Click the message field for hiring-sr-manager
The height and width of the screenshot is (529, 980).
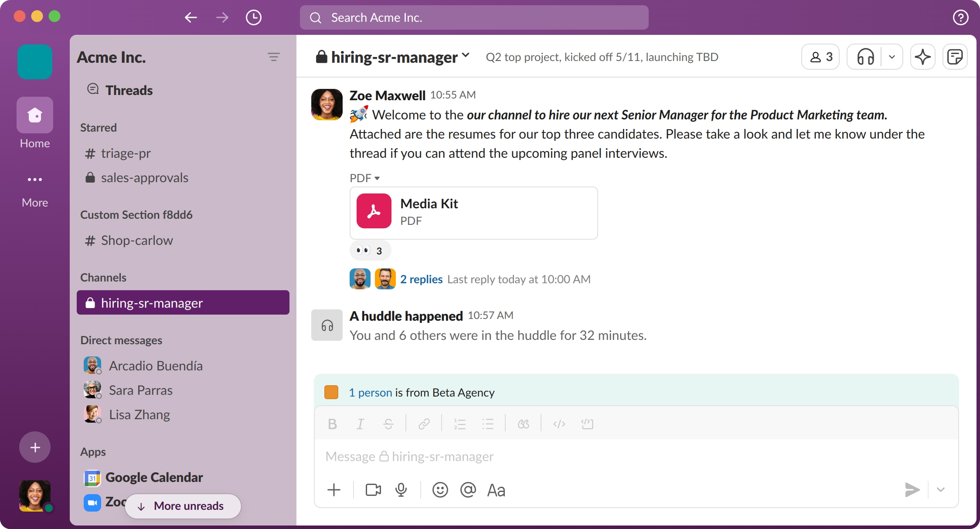636,457
